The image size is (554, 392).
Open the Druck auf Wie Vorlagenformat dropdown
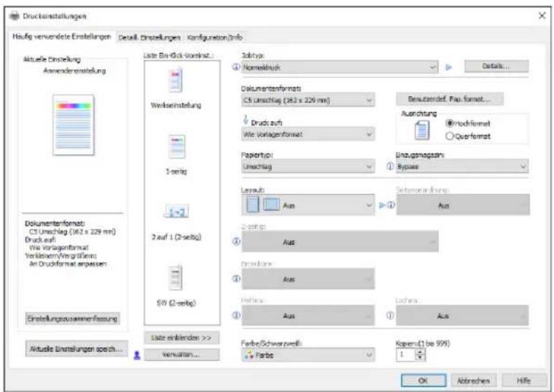pyautogui.click(x=308, y=134)
